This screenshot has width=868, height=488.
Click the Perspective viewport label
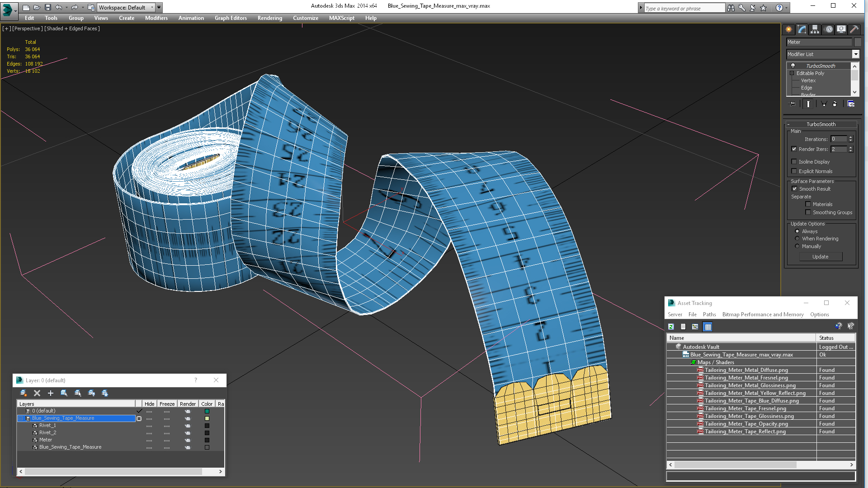point(28,28)
